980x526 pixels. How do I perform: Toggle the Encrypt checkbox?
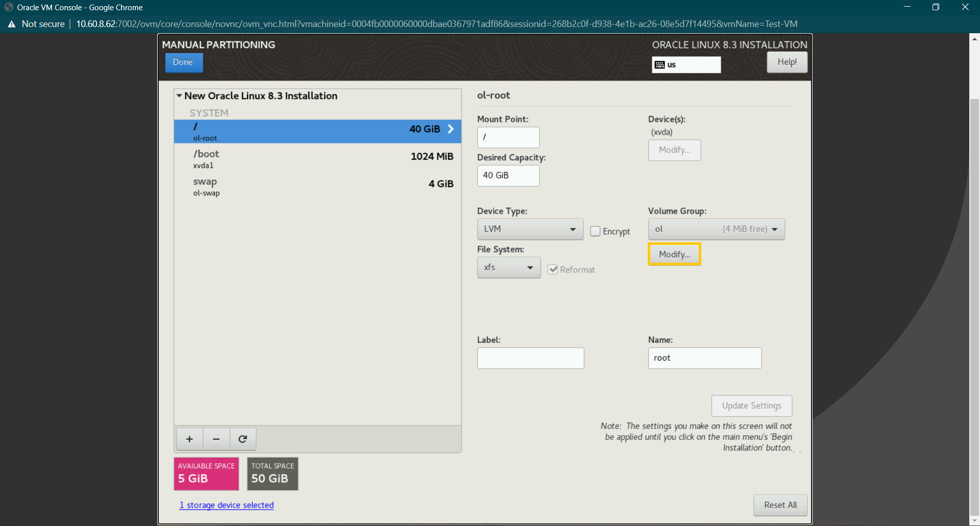595,231
